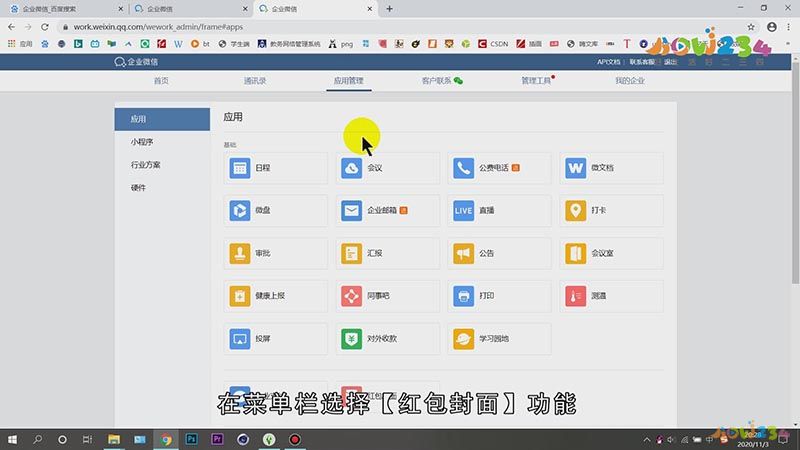The height and width of the screenshot is (450, 800).
Task: Open Chrome profile avatar icon
Action: click(x=771, y=27)
